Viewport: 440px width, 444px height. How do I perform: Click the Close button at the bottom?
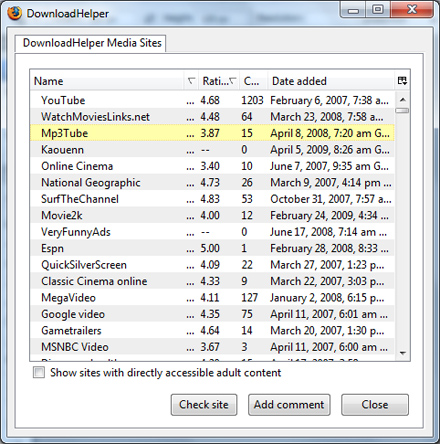point(375,405)
